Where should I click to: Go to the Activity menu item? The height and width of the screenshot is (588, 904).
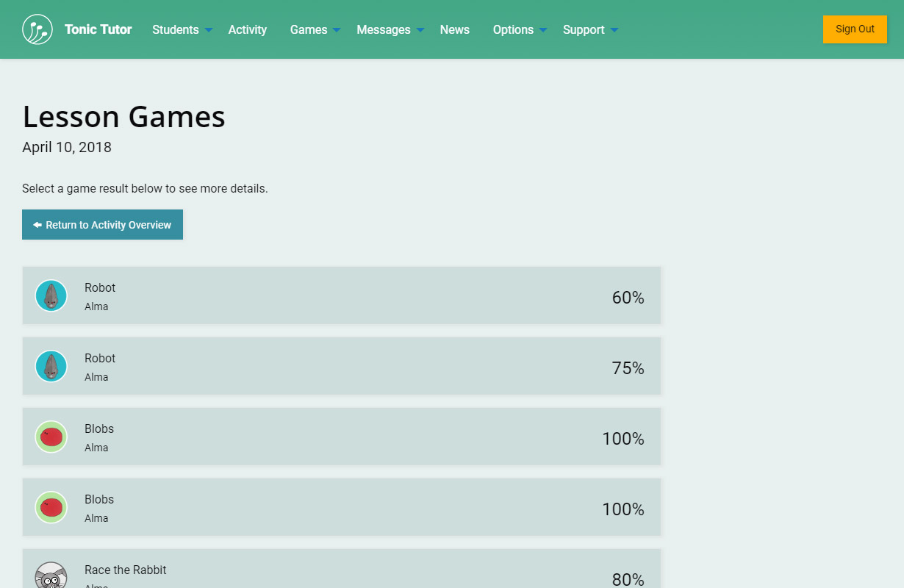[x=247, y=29]
